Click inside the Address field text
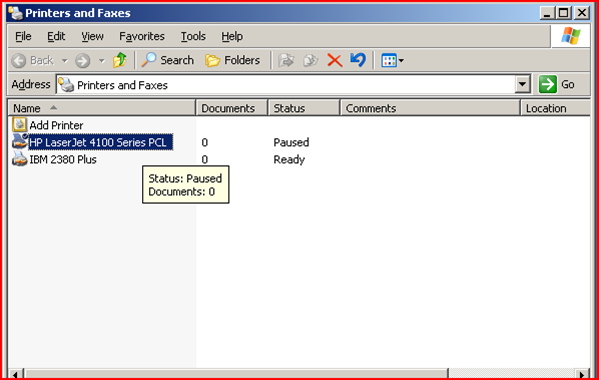The image size is (599, 380). point(122,85)
